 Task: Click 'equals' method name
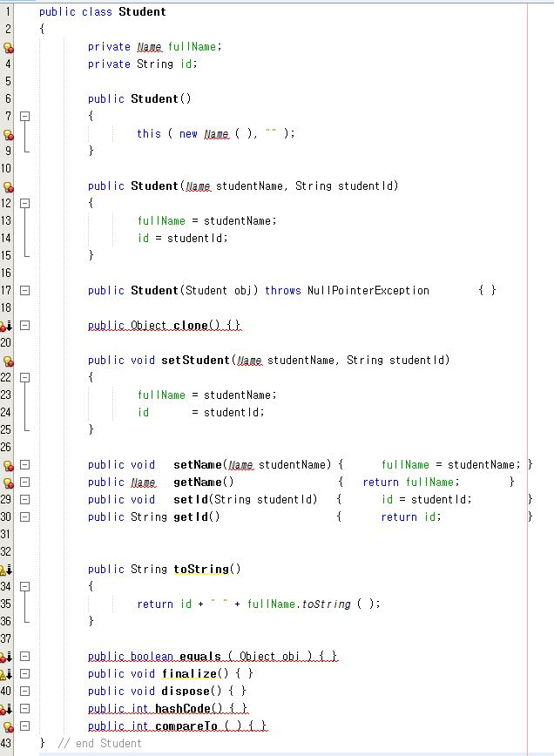(x=200, y=656)
